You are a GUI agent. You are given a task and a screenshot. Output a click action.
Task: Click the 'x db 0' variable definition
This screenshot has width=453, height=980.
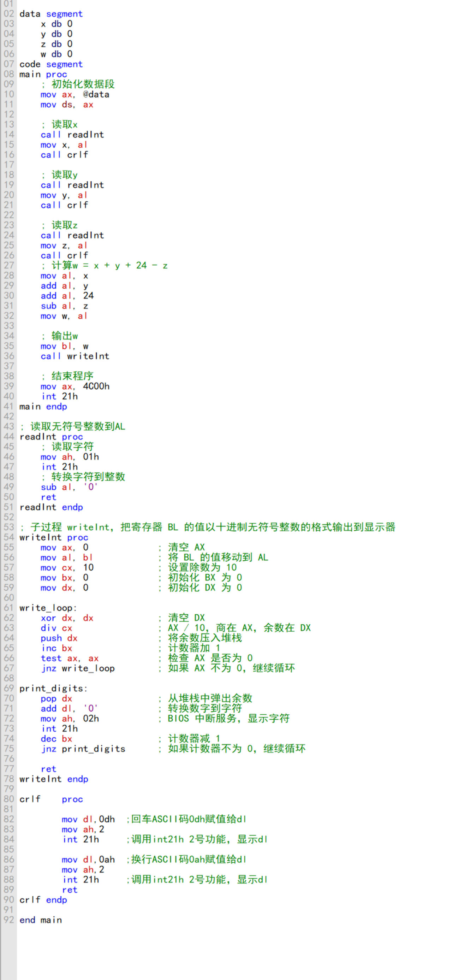pos(57,24)
